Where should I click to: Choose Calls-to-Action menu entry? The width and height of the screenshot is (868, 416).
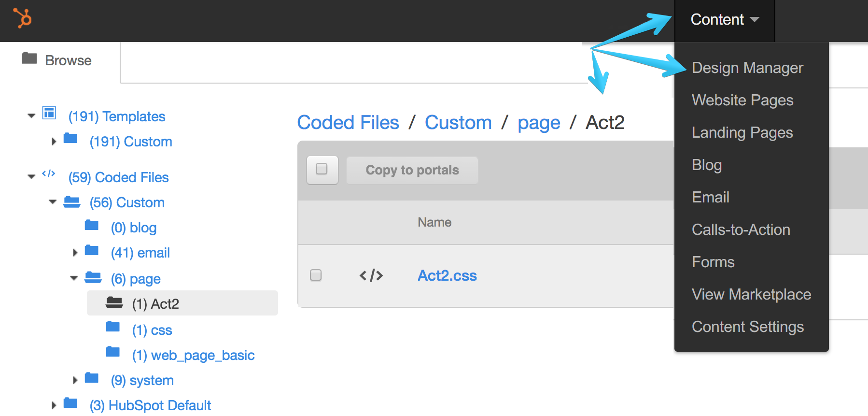point(741,230)
